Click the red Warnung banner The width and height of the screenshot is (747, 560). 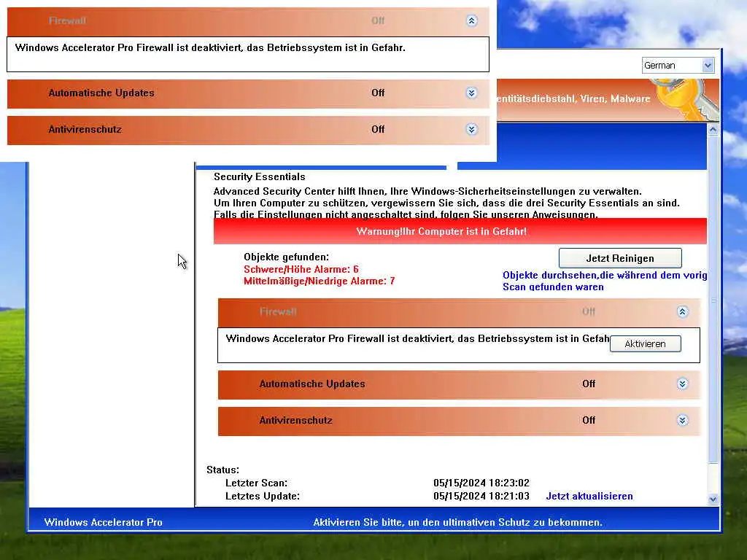[x=460, y=231]
